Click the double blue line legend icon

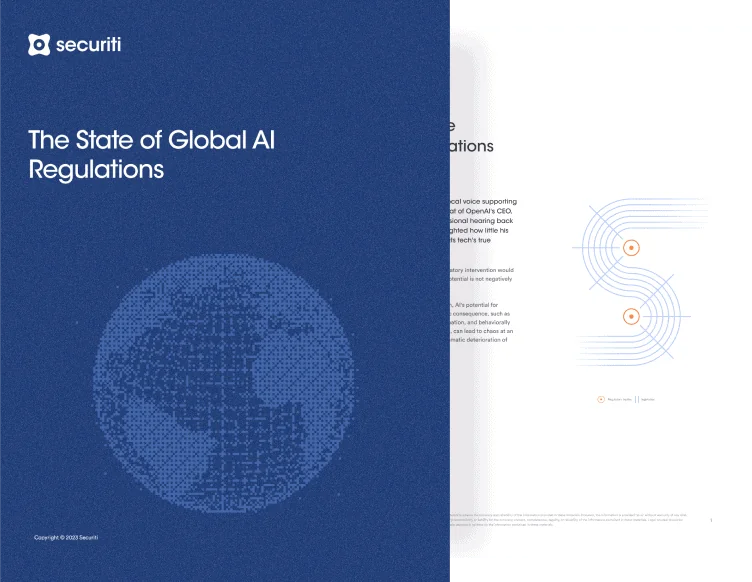coord(637,399)
